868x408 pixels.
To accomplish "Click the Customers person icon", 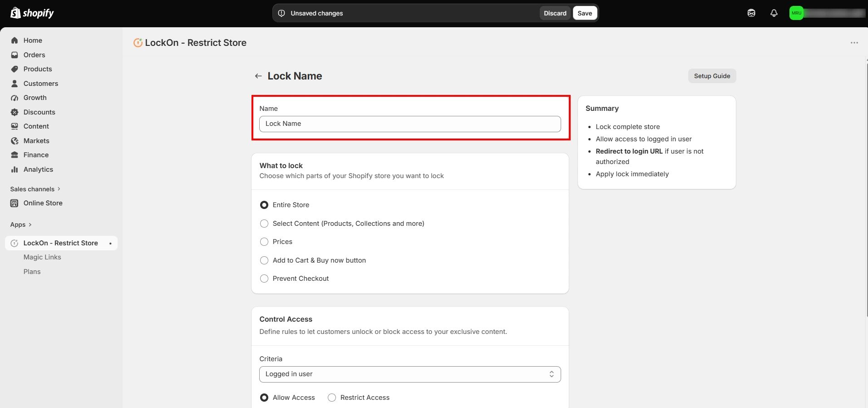I will (15, 84).
